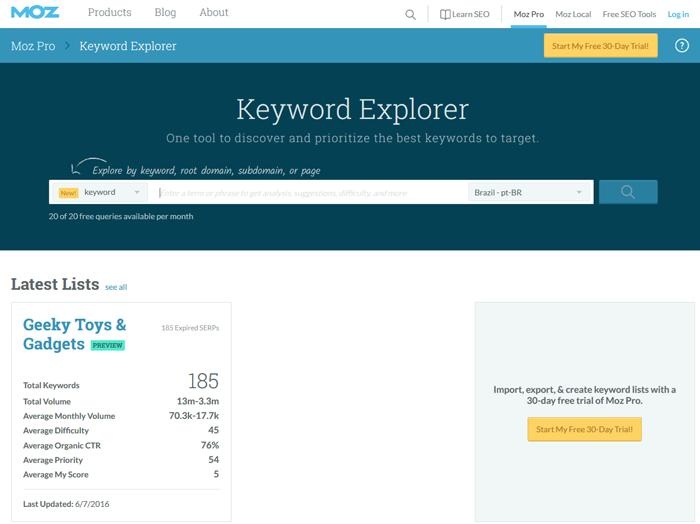Click the 185 Expired SERPs text
Image resolution: width=700 pixels, height=524 pixels.
pyautogui.click(x=190, y=328)
